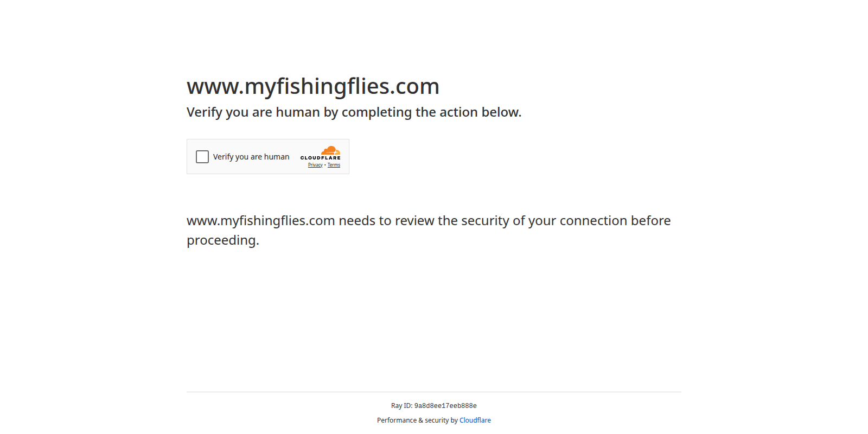Open the Terms link in the widget

(334, 165)
